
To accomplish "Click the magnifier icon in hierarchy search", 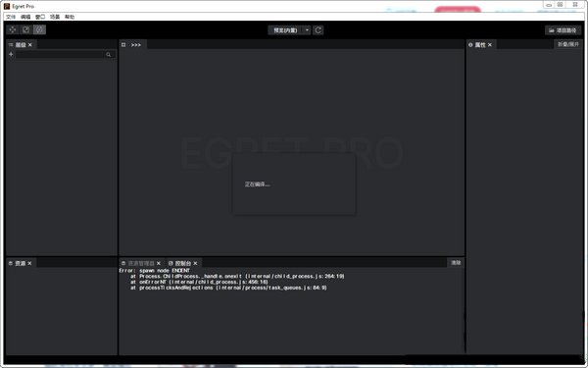I will (x=109, y=54).
